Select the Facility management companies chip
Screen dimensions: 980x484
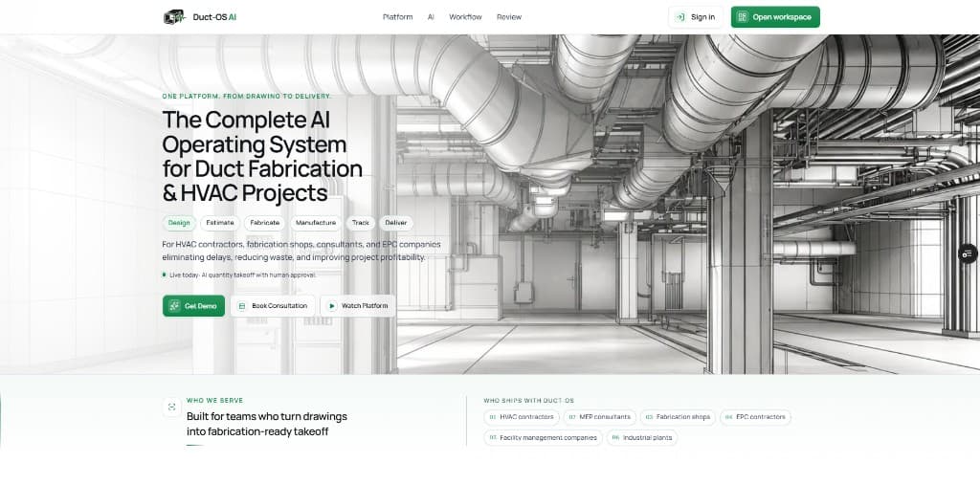point(543,438)
